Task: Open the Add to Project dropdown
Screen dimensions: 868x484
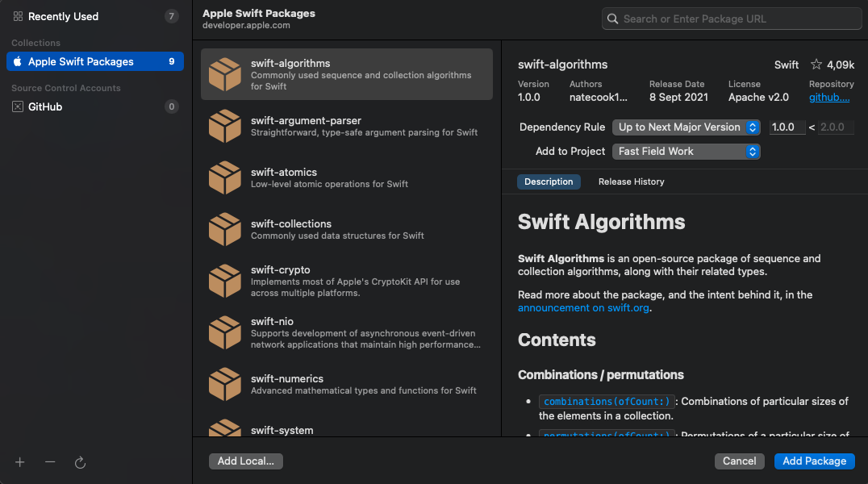Action: click(686, 151)
